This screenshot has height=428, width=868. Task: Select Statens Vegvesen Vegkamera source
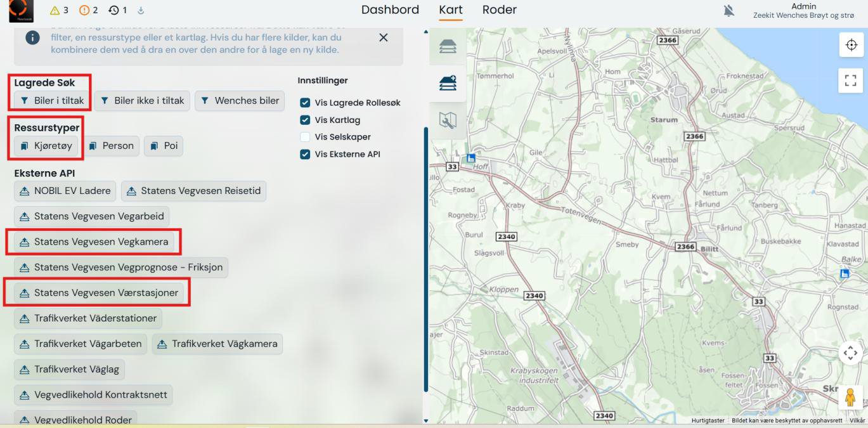[94, 242]
